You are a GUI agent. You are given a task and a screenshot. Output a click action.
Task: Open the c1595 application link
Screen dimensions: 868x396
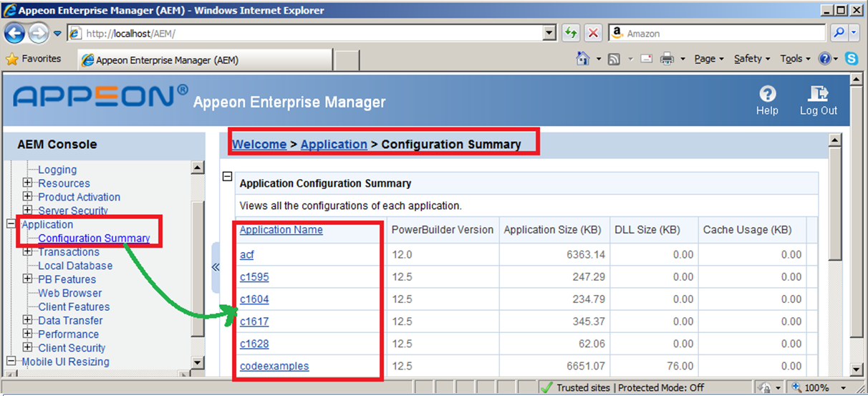click(254, 276)
